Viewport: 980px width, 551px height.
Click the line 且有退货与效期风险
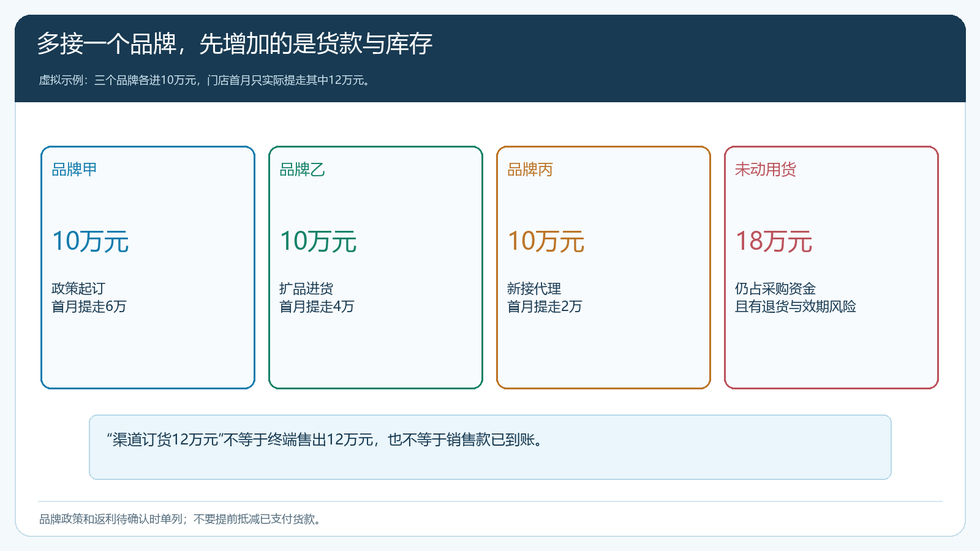(x=796, y=307)
